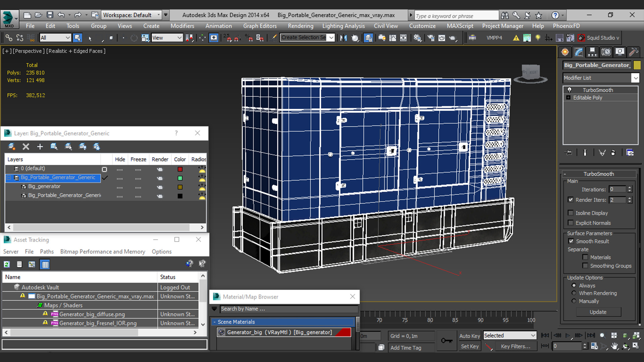The image size is (644, 362).
Task: Click Delete layer X icon in Layer dialog
Action: tap(26, 146)
